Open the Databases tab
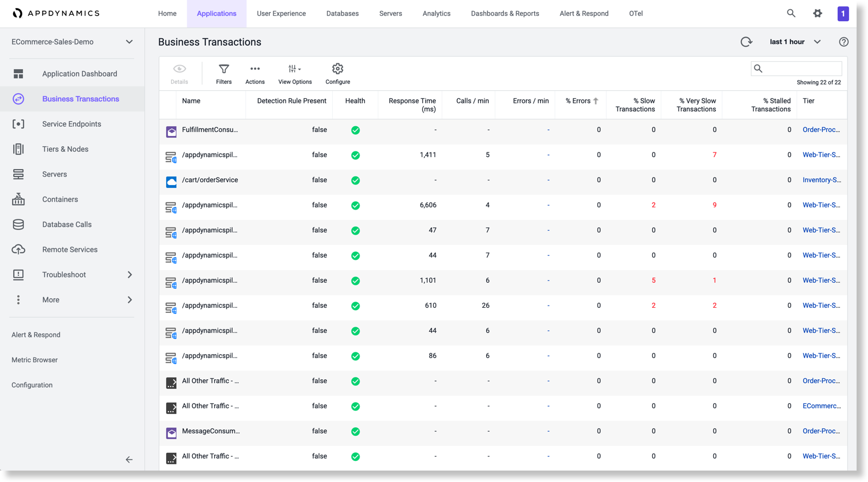The height and width of the screenshot is (482, 868). pos(342,13)
